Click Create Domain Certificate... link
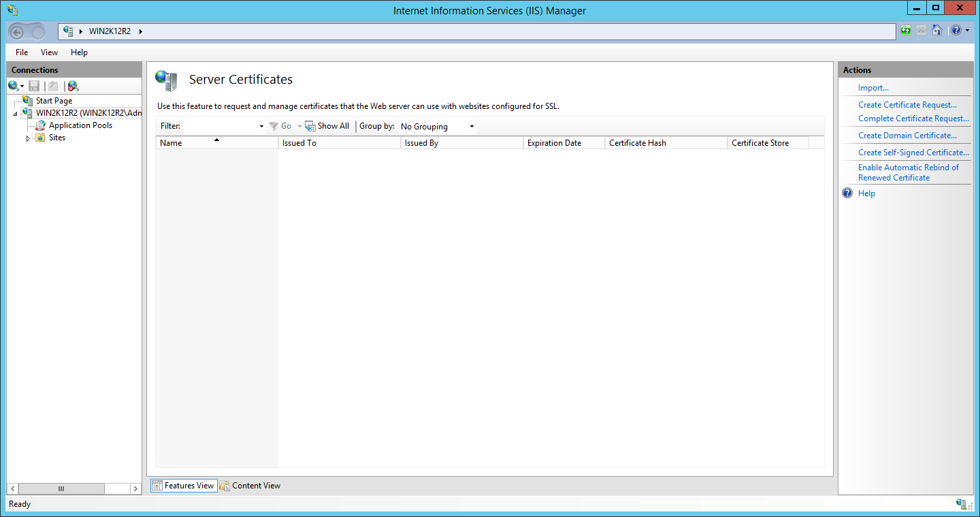980x517 pixels. 907,136
